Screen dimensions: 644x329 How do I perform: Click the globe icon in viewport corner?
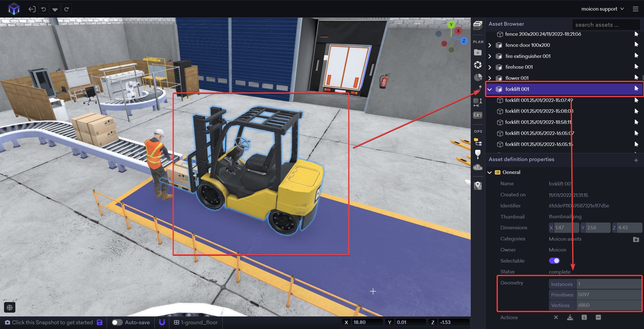tap(10, 307)
